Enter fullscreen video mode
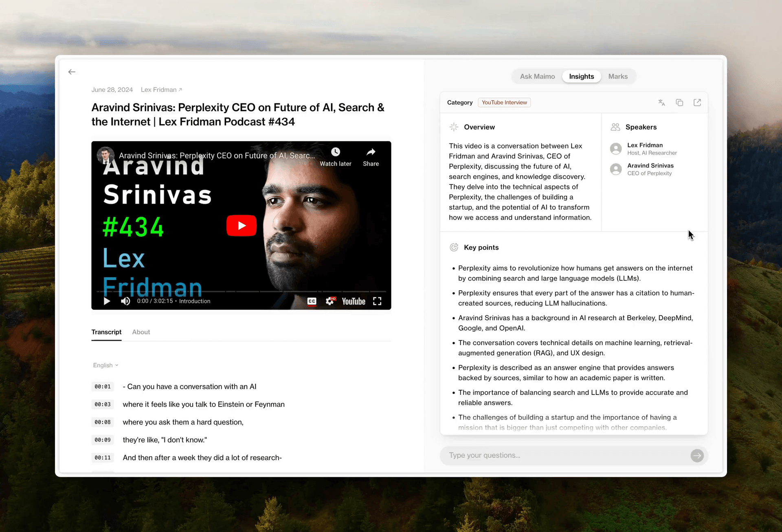This screenshot has width=782, height=532. point(377,301)
